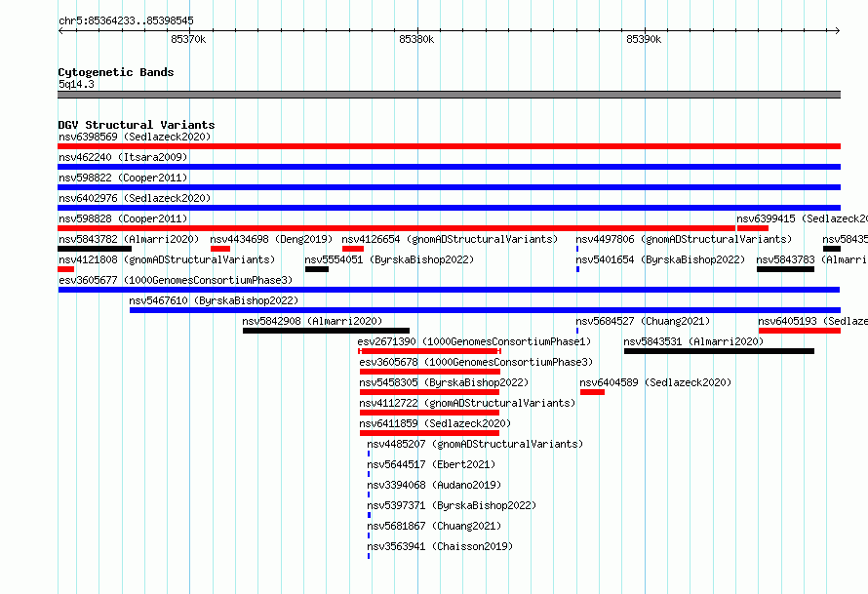Open nsv5684527 (Chuang2021) label

(643, 321)
